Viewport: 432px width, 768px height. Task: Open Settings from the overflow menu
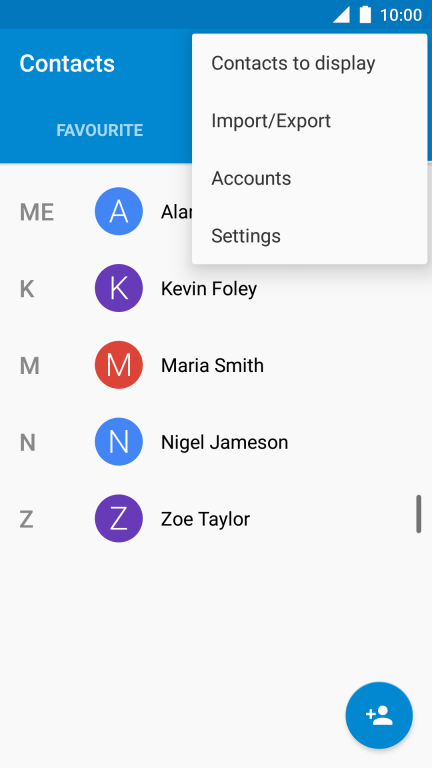coord(310,236)
